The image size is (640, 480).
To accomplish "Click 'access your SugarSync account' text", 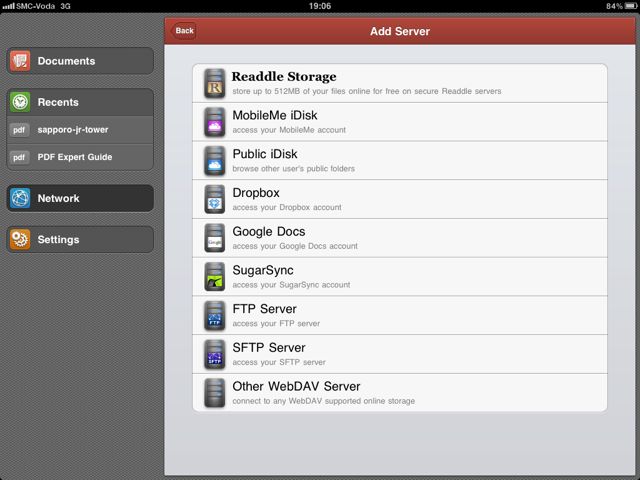I will (x=291, y=285).
